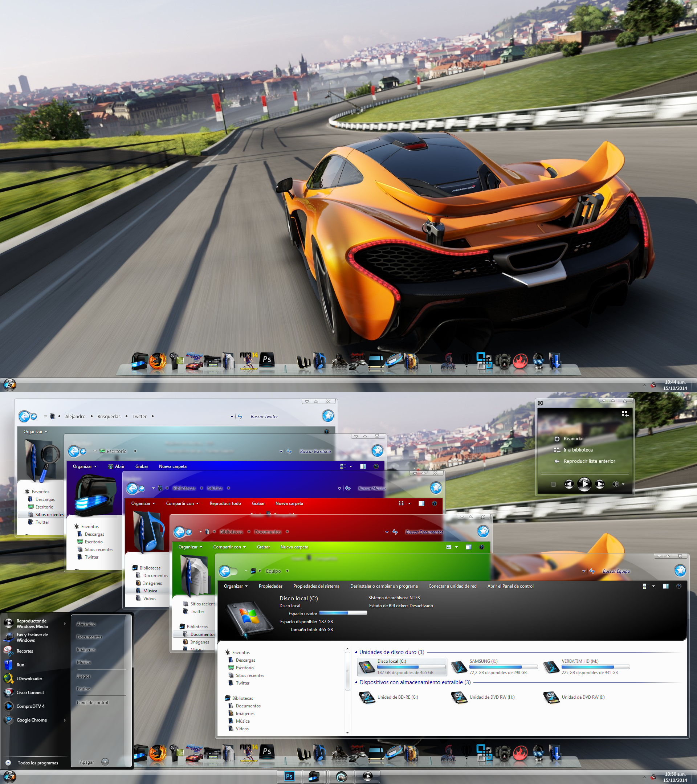The width and height of the screenshot is (697, 784).
Task: Play previous track in media player
Action: (x=569, y=484)
